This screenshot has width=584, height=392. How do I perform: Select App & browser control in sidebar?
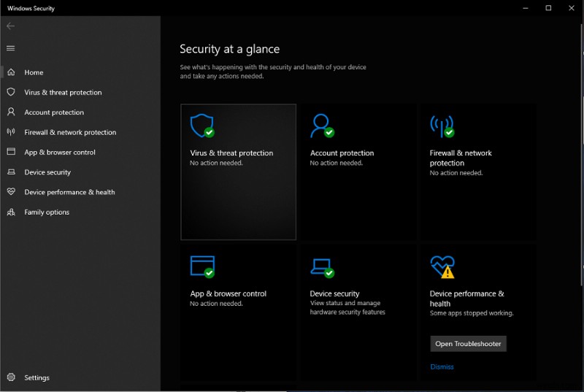coord(80,152)
